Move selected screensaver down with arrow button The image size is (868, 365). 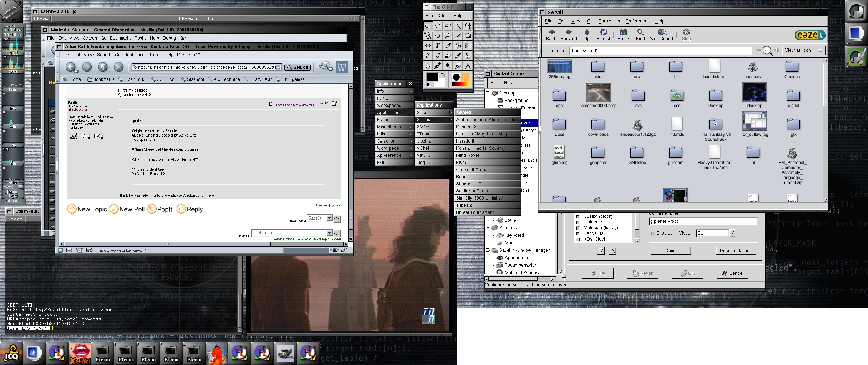pos(601,251)
